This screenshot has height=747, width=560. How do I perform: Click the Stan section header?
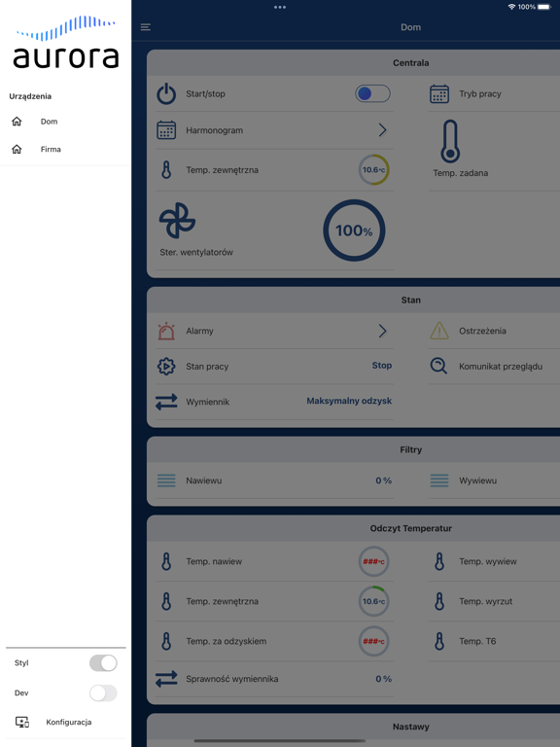tap(410, 301)
